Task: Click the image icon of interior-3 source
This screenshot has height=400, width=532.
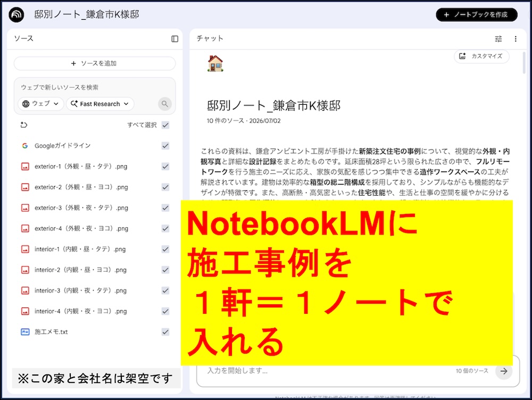Action: click(25, 290)
